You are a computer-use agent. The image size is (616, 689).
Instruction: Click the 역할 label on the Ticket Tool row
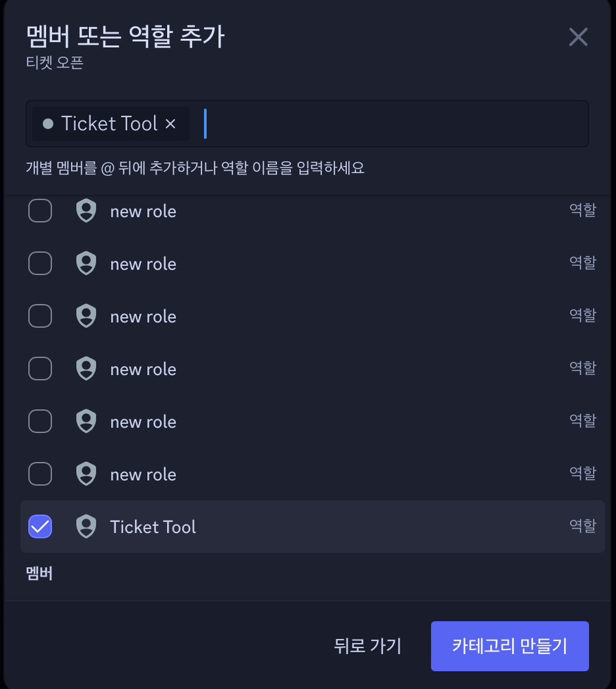pyautogui.click(x=582, y=525)
